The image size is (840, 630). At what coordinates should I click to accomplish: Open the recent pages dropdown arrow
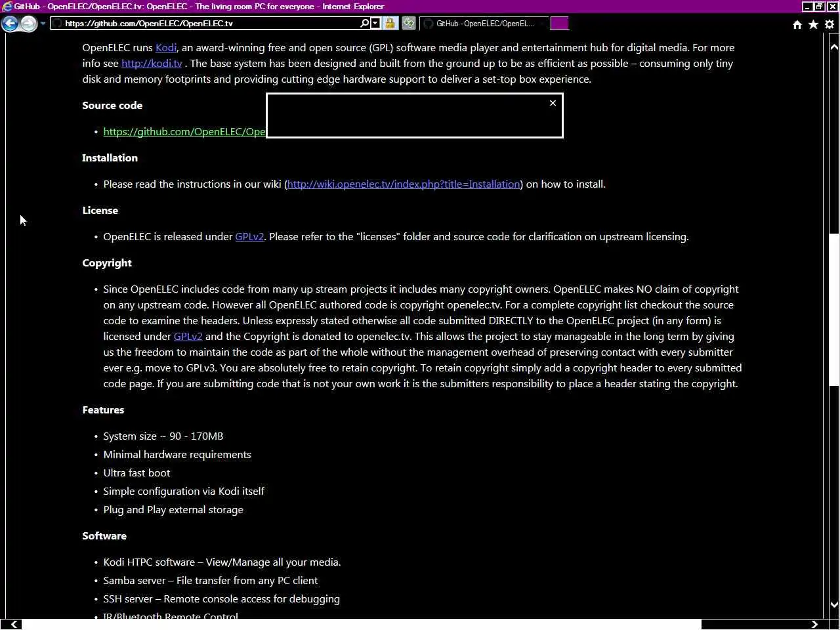pos(43,24)
